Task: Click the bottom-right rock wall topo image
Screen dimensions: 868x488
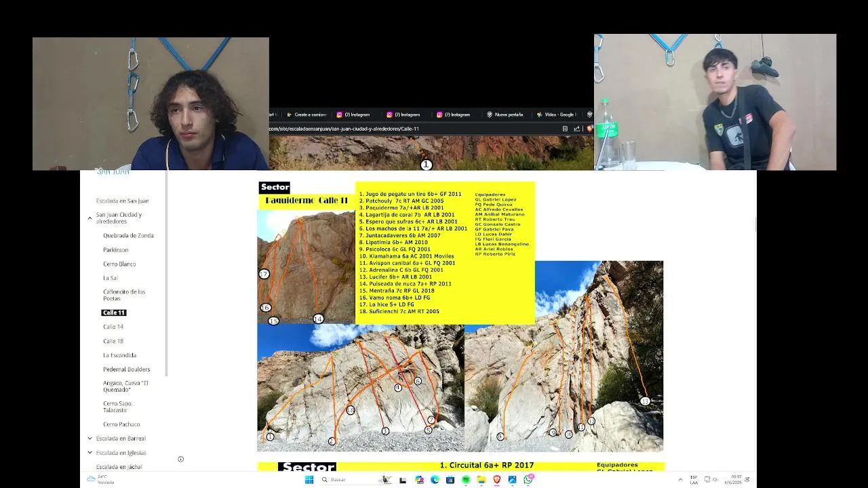Action: pos(564,356)
